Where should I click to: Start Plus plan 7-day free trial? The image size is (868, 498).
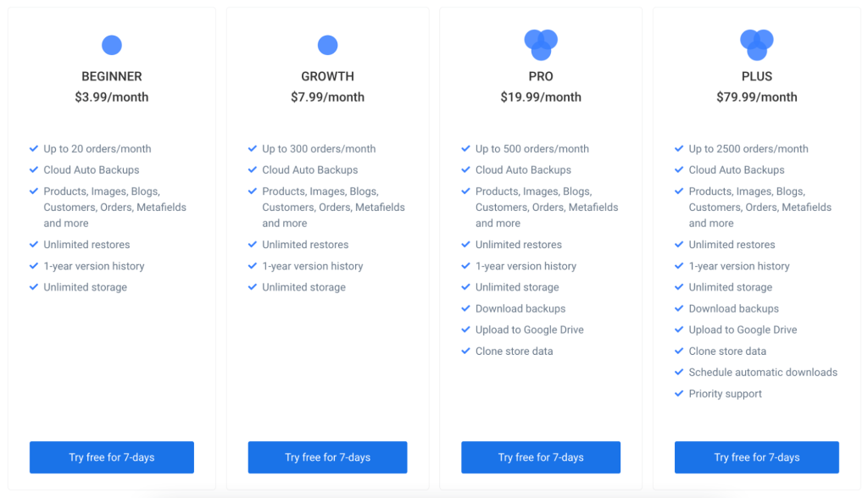click(x=757, y=457)
